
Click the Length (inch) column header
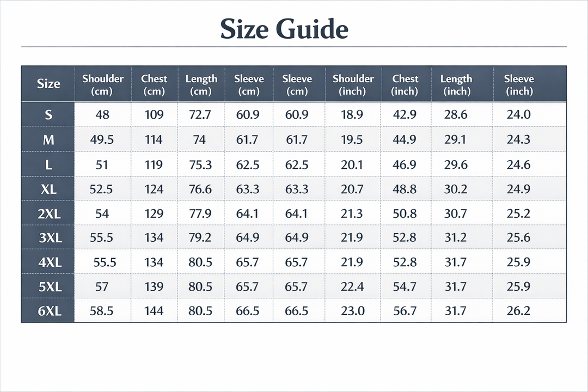456,84
